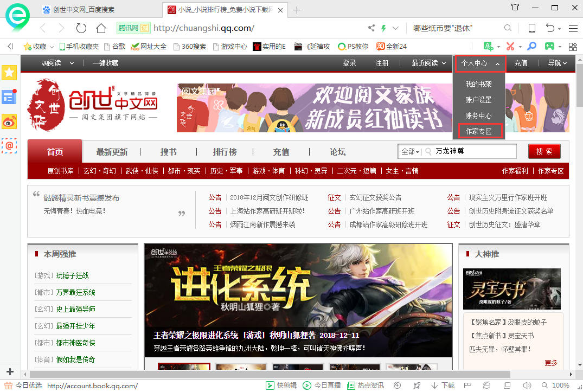Expand the undo history dropdown arrow
This screenshot has height=392, width=583.
click(559, 28)
